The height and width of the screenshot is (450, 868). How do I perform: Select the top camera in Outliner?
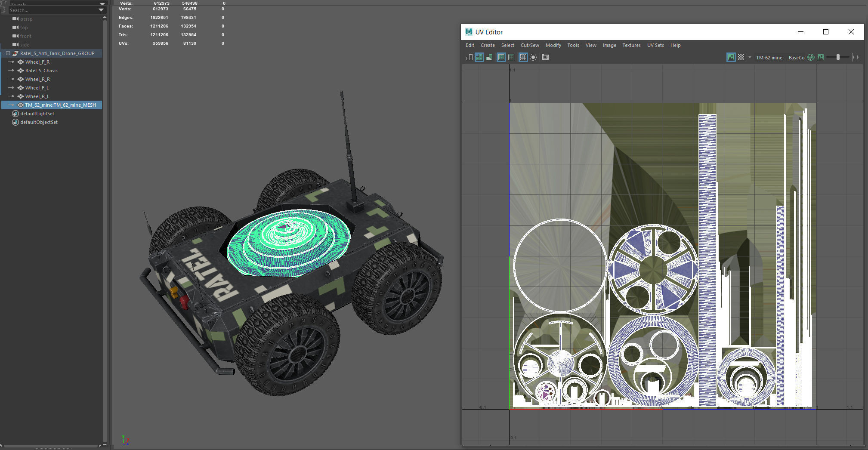click(24, 28)
